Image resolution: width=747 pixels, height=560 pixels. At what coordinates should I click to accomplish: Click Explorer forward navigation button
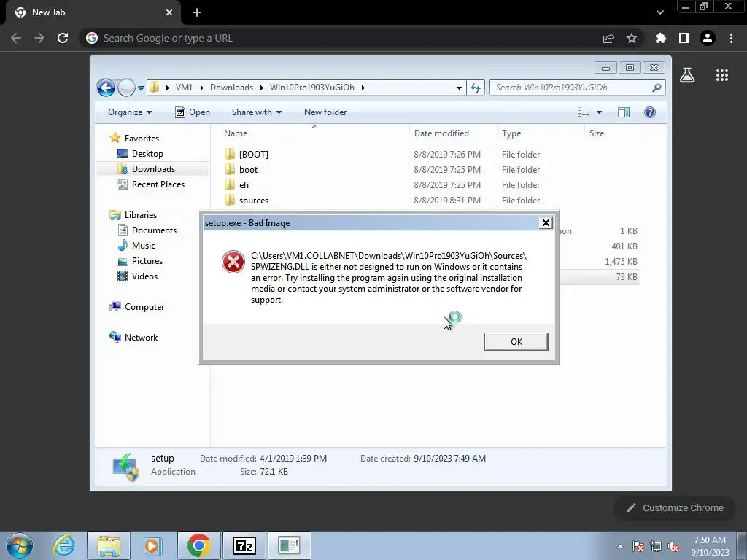click(125, 87)
